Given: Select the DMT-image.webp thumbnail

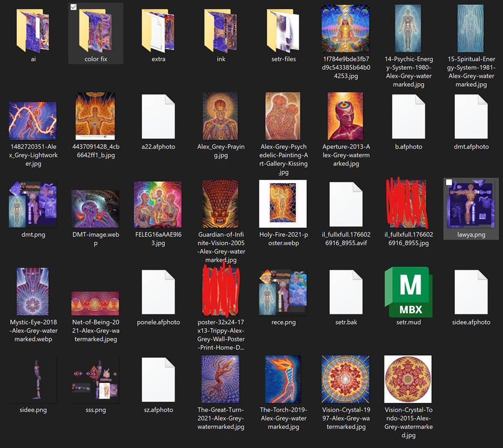Looking at the screenshot, I should (x=95, y=209).
